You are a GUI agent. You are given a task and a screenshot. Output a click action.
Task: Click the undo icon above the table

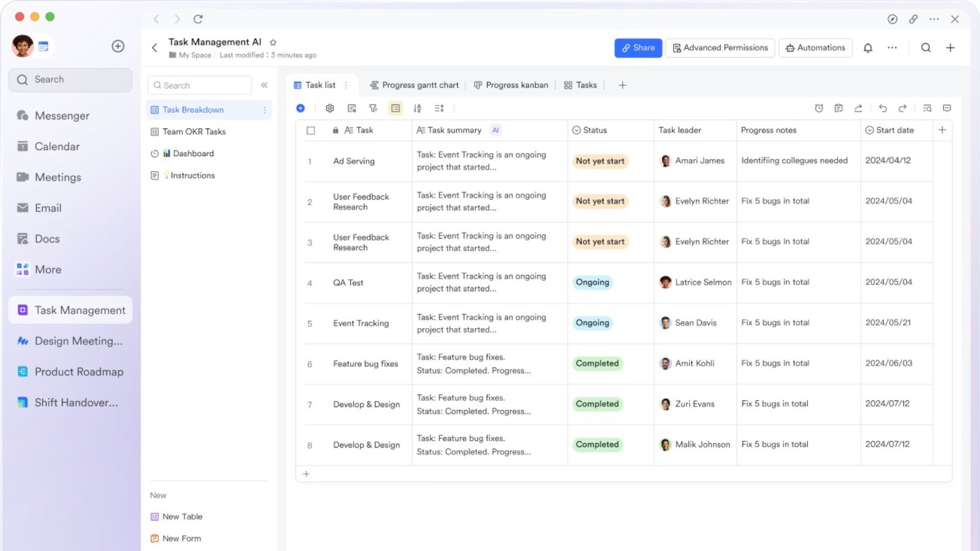[883, 108]
